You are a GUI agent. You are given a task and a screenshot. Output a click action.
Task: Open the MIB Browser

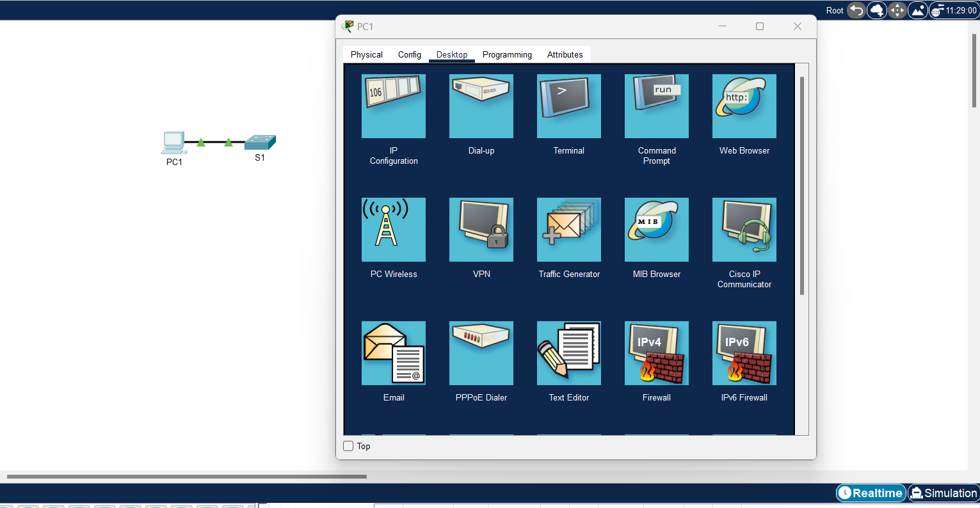(656, 230)
